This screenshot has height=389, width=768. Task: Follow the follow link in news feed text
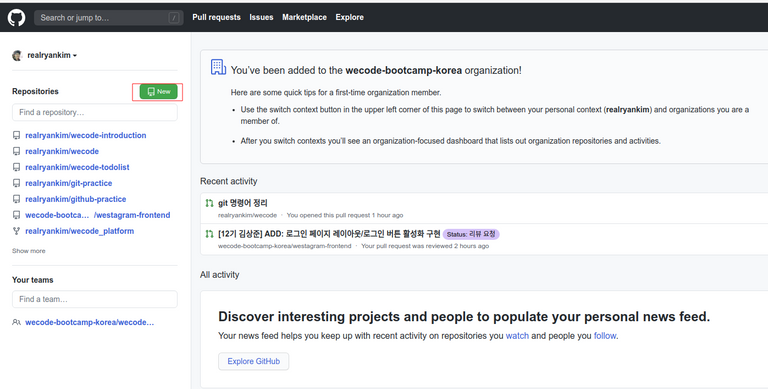point(605,336)
